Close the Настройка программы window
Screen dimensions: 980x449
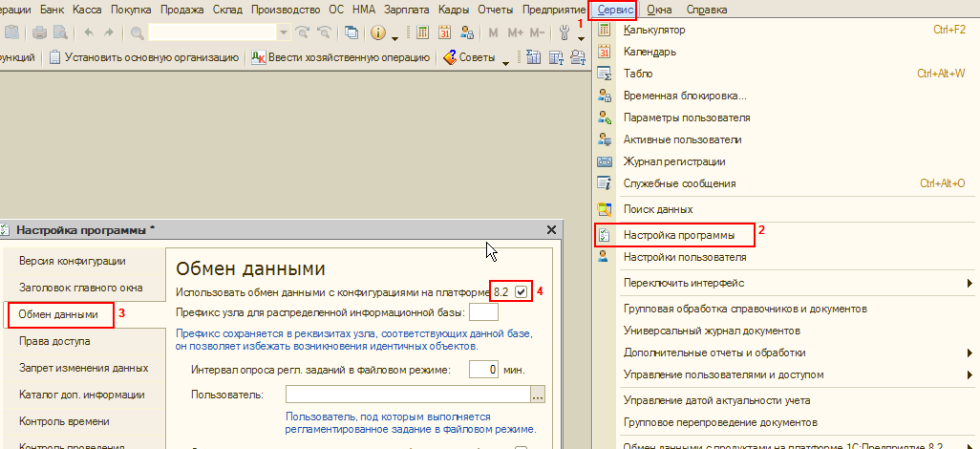(551, 229)
